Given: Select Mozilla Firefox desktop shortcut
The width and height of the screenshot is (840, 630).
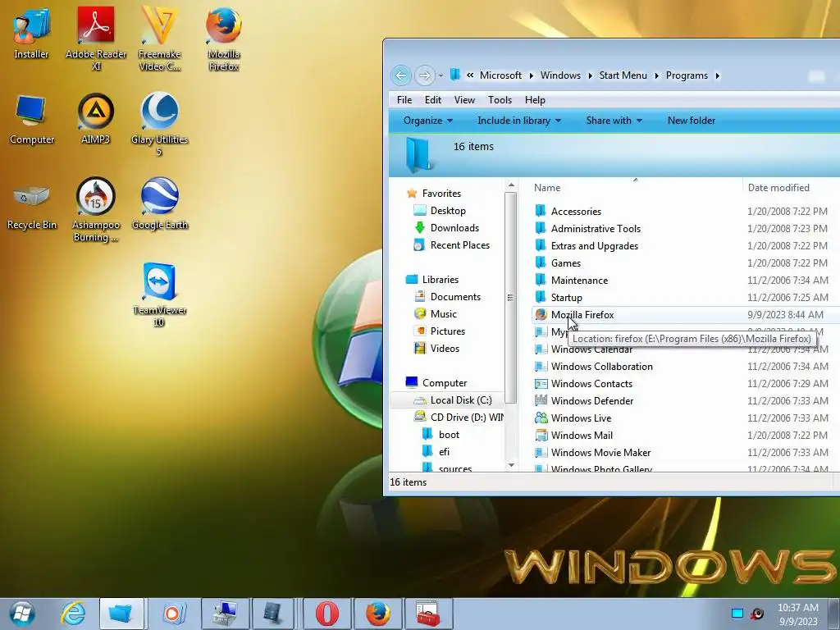Looking at the screenshot, I should (223, 39).
